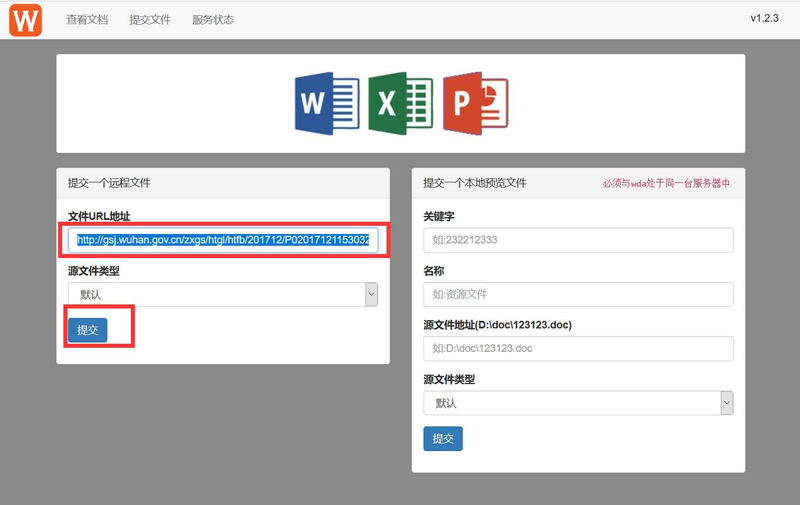Click the 源文件地址(D:\doc\123123.doc) label
Viewport: 800px width, 505px height.
tap(497, 325)
